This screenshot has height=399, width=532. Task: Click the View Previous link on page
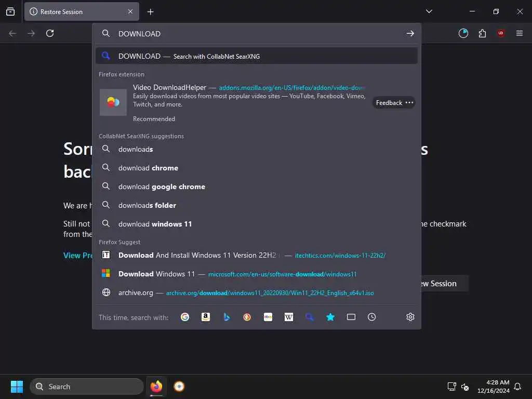click(x=78, y=255)
